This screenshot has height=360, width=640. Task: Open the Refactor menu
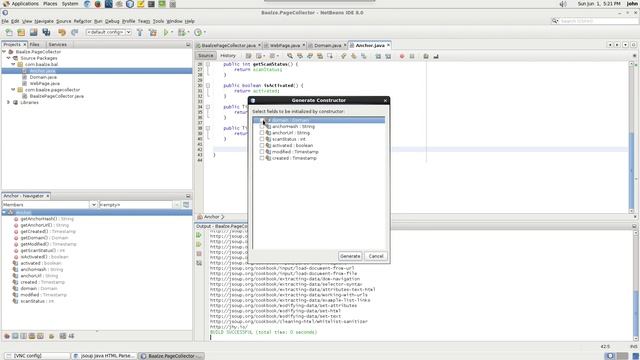82,21
